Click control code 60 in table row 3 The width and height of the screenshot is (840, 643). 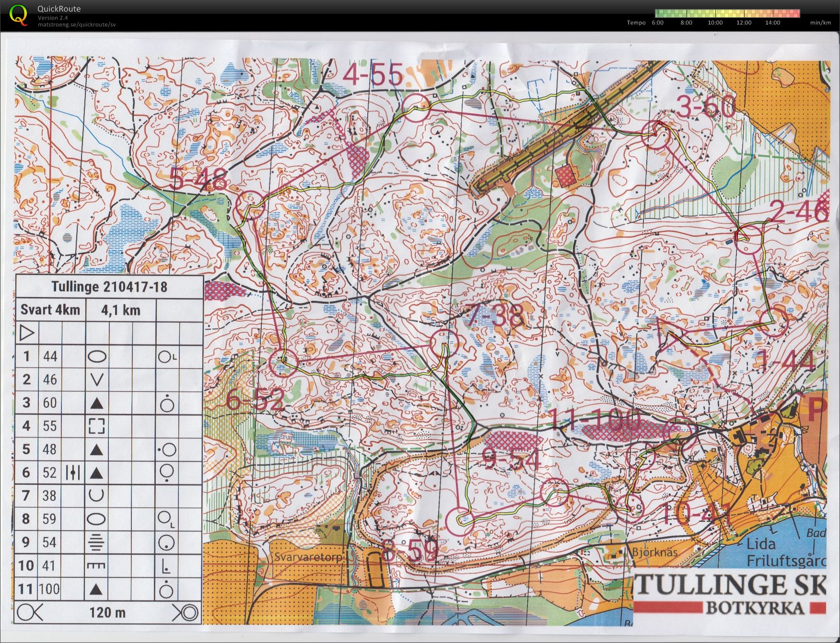coord(50,403)
